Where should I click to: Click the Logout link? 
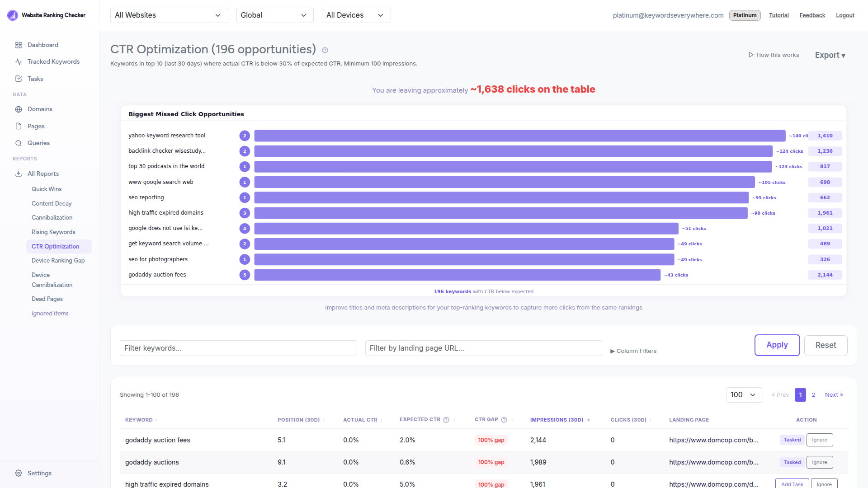pos(845,15)
